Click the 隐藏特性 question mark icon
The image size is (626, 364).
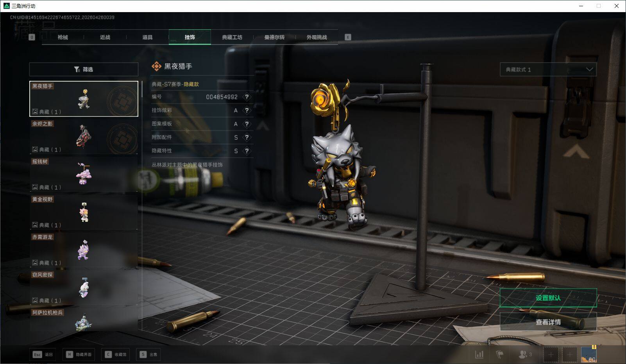pos(247,151)
